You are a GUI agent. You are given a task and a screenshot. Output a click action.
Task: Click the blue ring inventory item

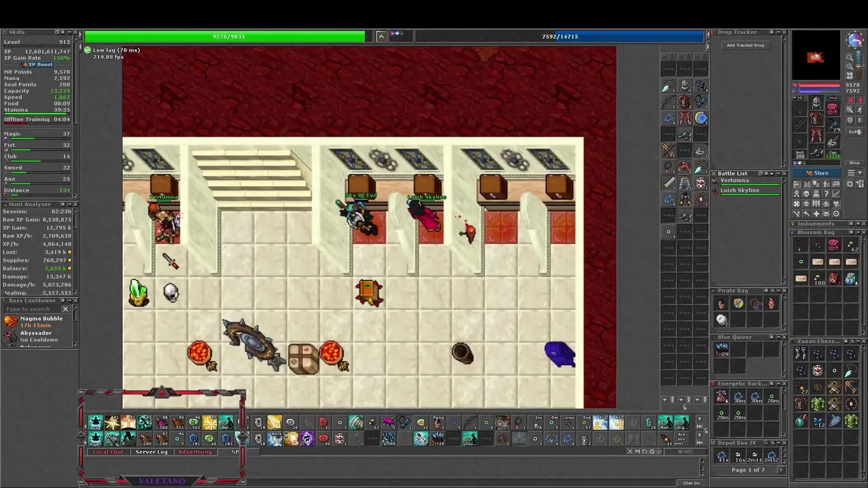[701, 118]
